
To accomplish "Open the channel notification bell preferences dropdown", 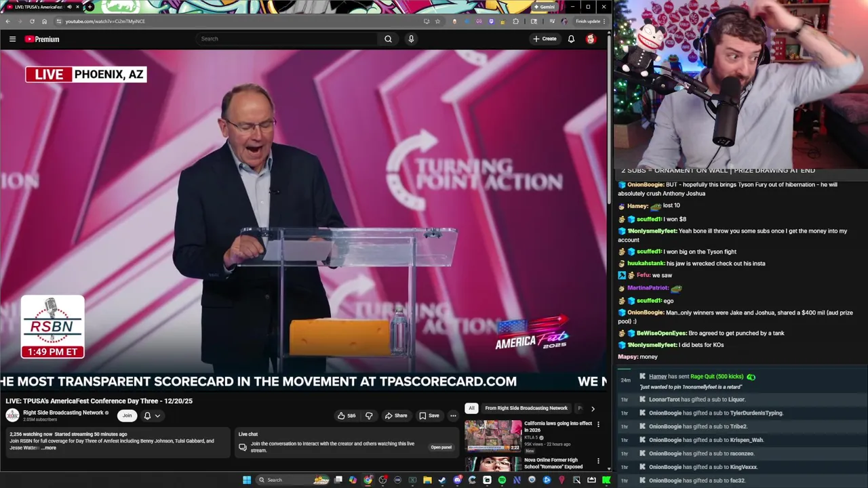I will (152, 415).
